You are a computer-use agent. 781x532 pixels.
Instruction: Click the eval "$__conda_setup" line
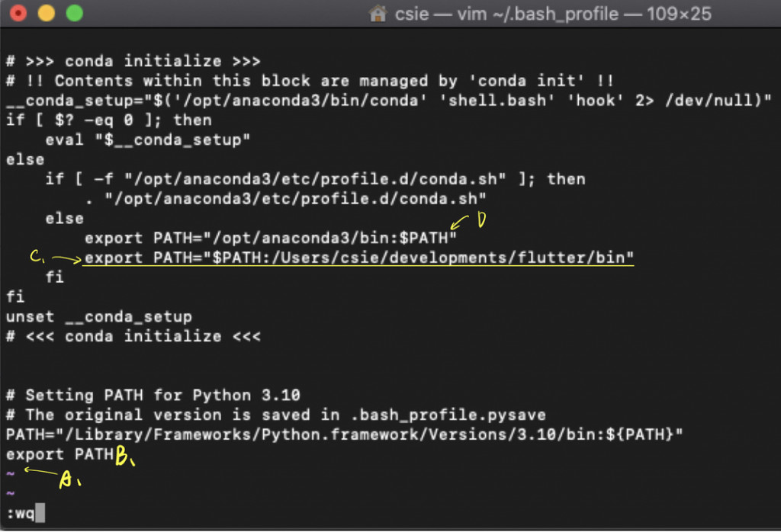147,139
